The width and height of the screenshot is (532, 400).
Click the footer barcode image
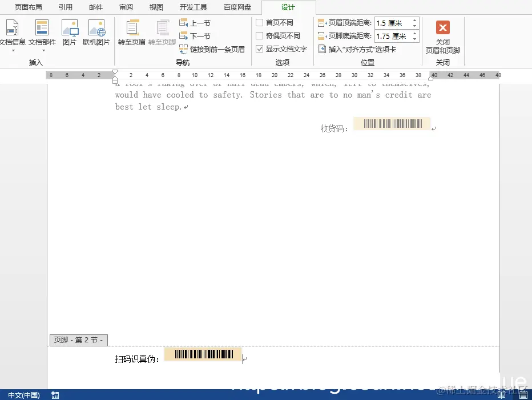[203, 354]
